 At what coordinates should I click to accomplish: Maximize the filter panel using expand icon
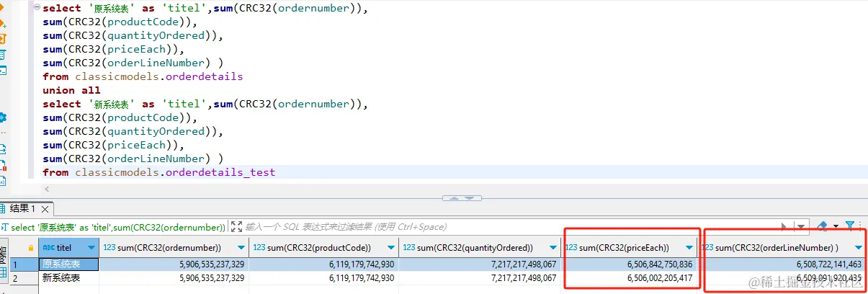236,227
